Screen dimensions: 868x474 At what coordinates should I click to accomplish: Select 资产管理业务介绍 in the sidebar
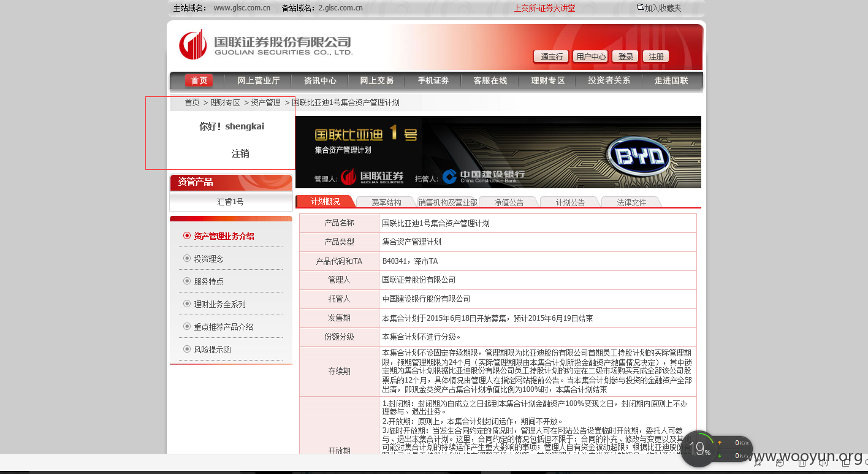pos(224,236)
